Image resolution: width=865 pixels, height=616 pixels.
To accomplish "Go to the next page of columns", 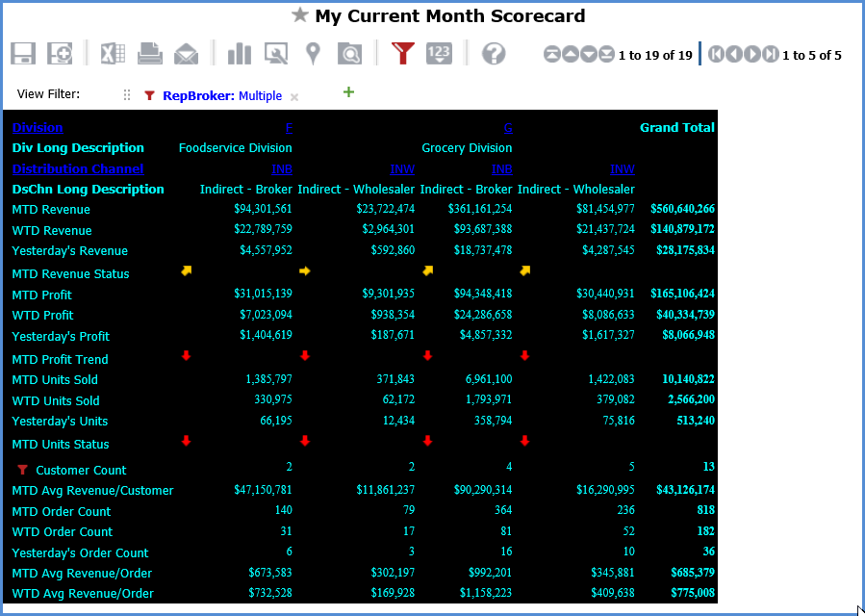I will pos(752,55).
